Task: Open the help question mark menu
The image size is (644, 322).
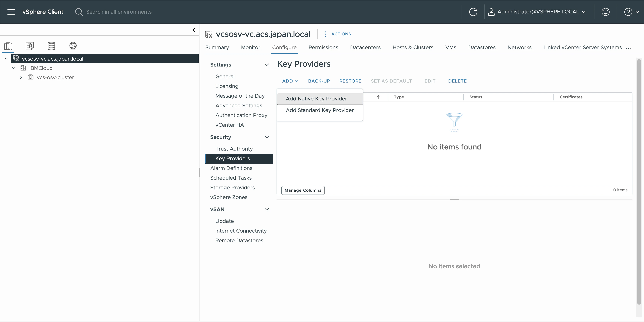Action: 632,12
